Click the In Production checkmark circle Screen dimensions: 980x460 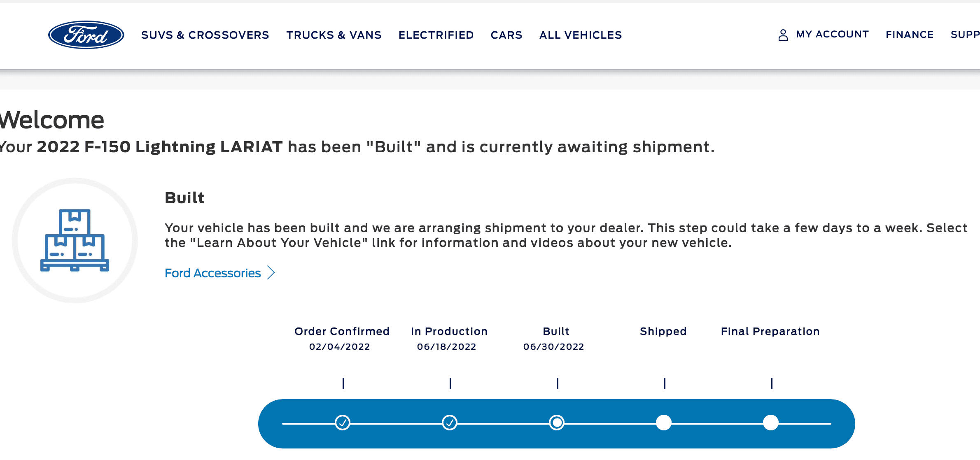click(450, 423)
